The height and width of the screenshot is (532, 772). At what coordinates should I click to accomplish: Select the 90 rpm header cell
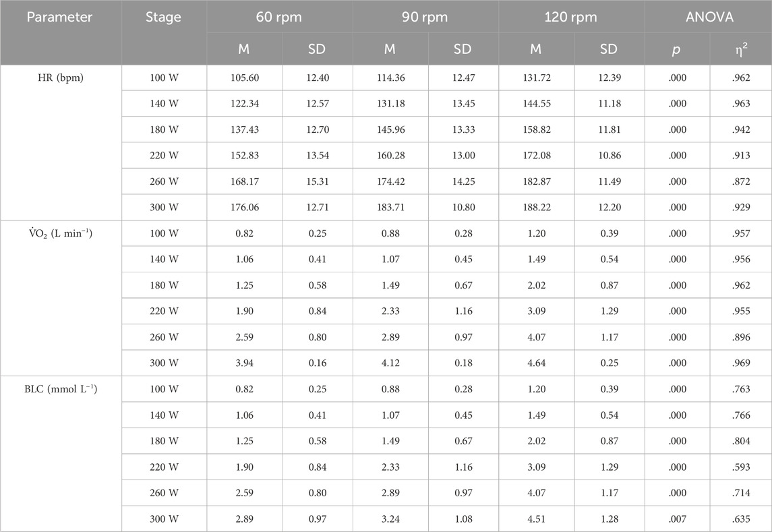[x=425, y=17]
